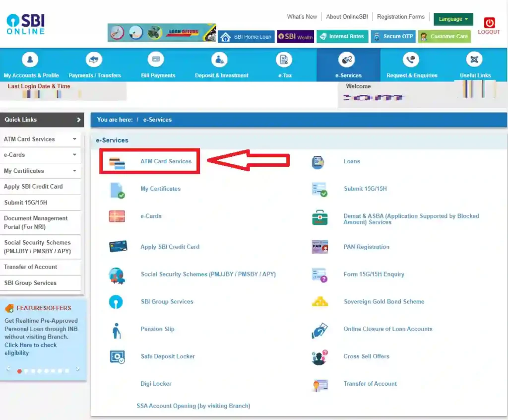Click the Pension Slip person icon
This screenshot has height=420, width=508.
pos(116,331)
